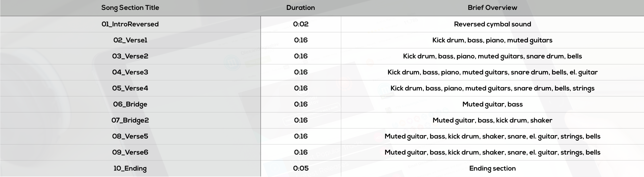This screenshot has width=644, height=177.
Task: Click the 08_Verse5 section name
Action: click(130, 136)
